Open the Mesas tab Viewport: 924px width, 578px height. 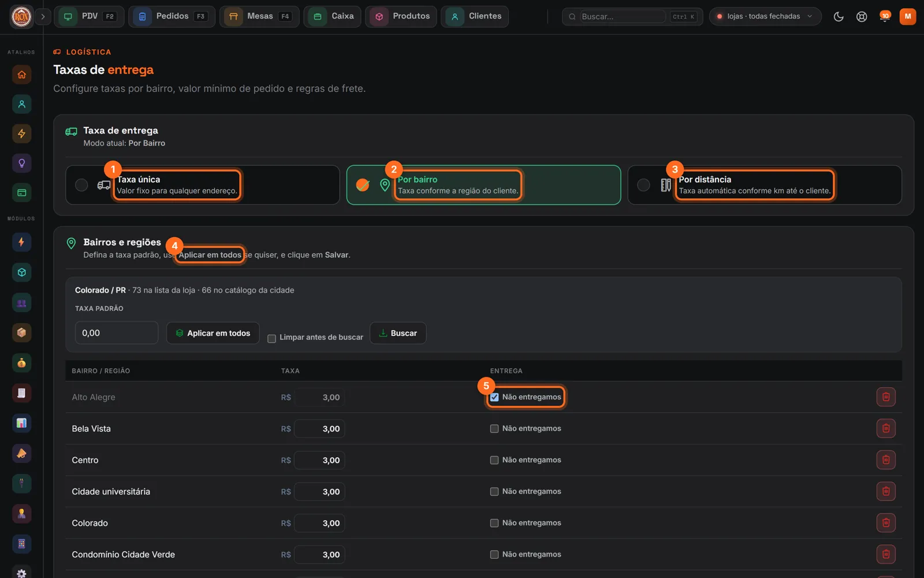[259, 16]
